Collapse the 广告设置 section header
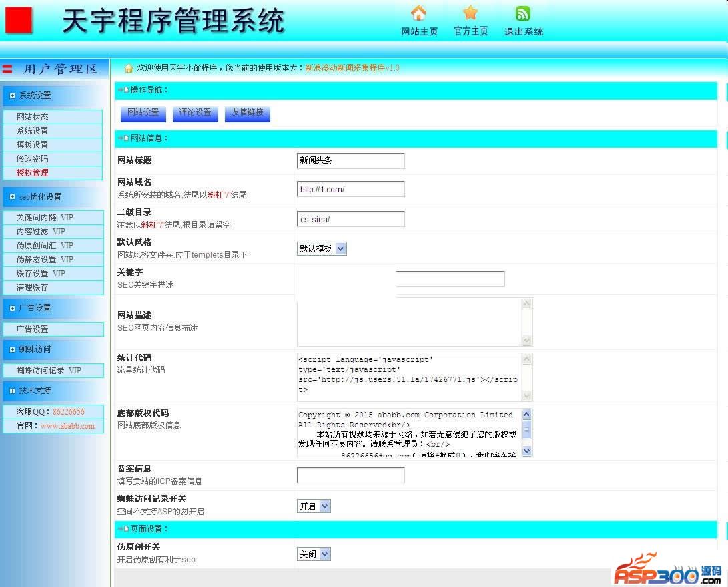The image size is (728, 587). (x=53, y=308)
